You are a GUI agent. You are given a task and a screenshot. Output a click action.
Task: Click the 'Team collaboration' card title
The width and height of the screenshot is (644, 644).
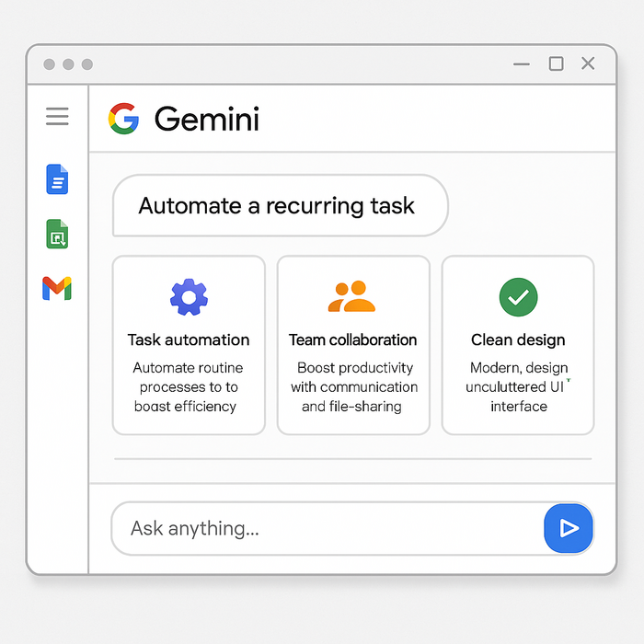(x=352, y=340)
